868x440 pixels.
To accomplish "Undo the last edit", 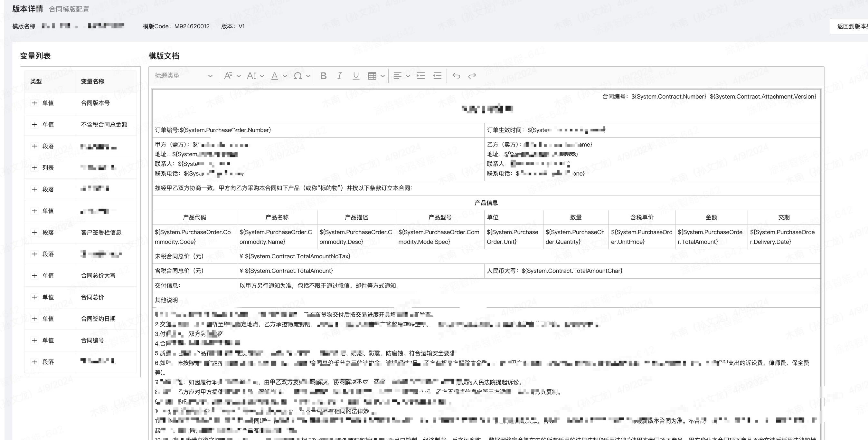I will tap(456, 75).
